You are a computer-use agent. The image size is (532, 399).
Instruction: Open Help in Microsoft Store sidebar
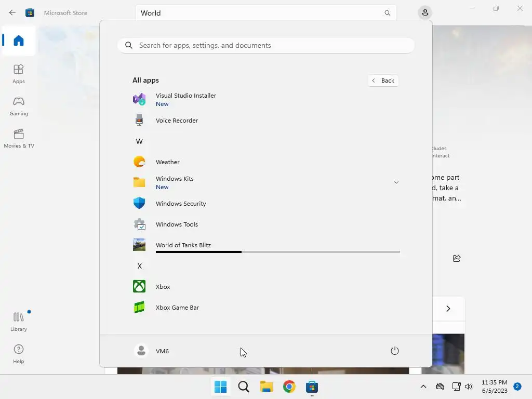coord(19,354)
